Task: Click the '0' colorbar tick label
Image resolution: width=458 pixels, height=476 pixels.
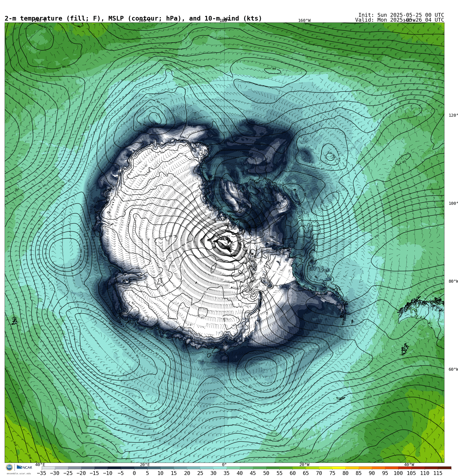Action: pos(134,473)
